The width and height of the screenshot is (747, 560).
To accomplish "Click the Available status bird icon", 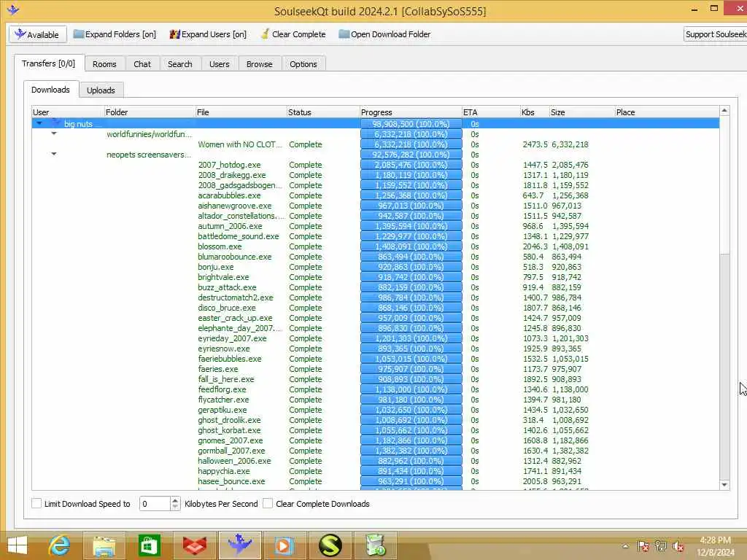I will 20,34.
